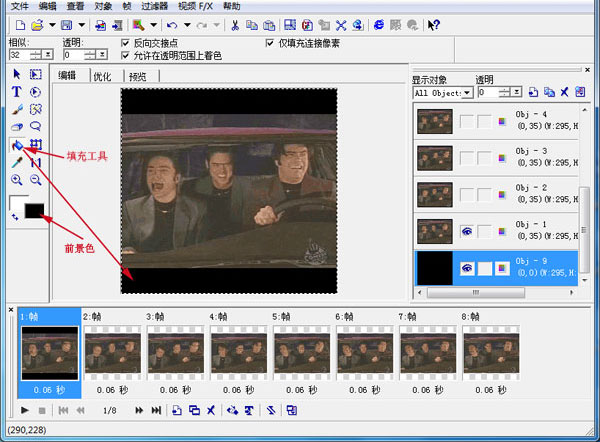Show Obj - 4 via visibility box
600x442 pixels.
[467, 122]
